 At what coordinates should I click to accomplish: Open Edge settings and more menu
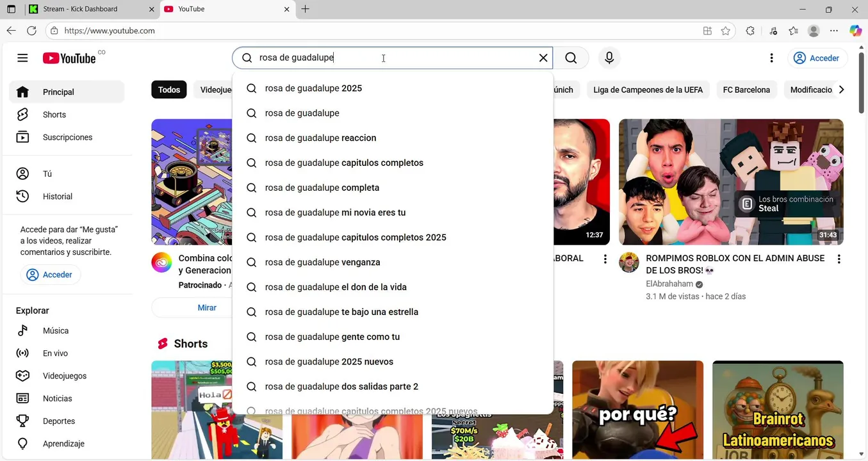(834, 31)
